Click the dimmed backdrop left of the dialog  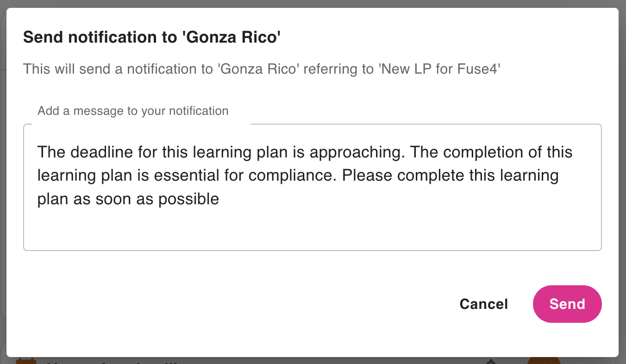click(3, 185)
